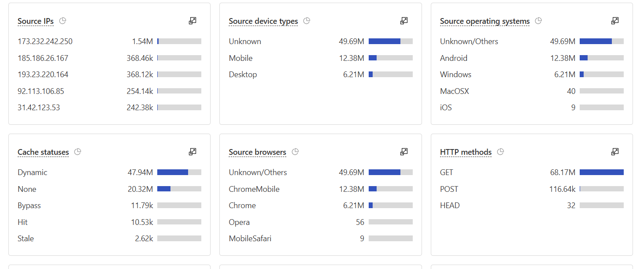The image size is (644, 269).
Task: Open the Source IPs heading link
Action: click(36, 21)
